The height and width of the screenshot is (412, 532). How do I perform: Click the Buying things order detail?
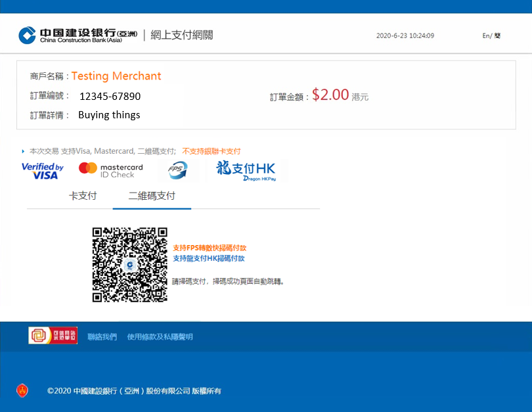click(x=109, y=115)
